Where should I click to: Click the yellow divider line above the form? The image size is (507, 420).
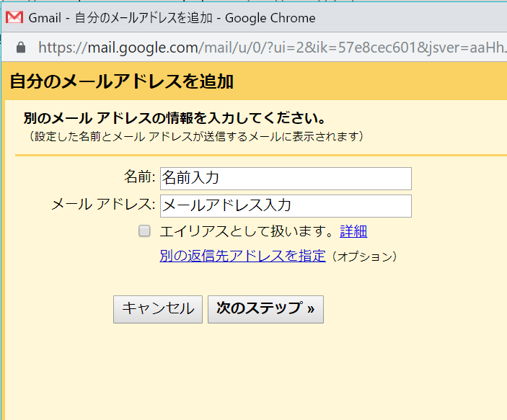pyautogui.click(x=260, y=154)
